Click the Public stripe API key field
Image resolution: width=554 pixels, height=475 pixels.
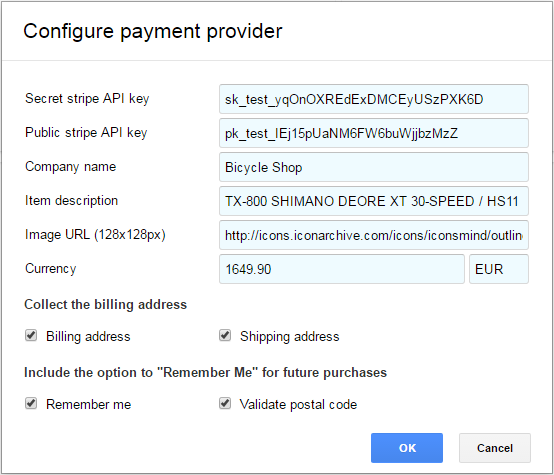pyautogui.click(x=374, y=133)
